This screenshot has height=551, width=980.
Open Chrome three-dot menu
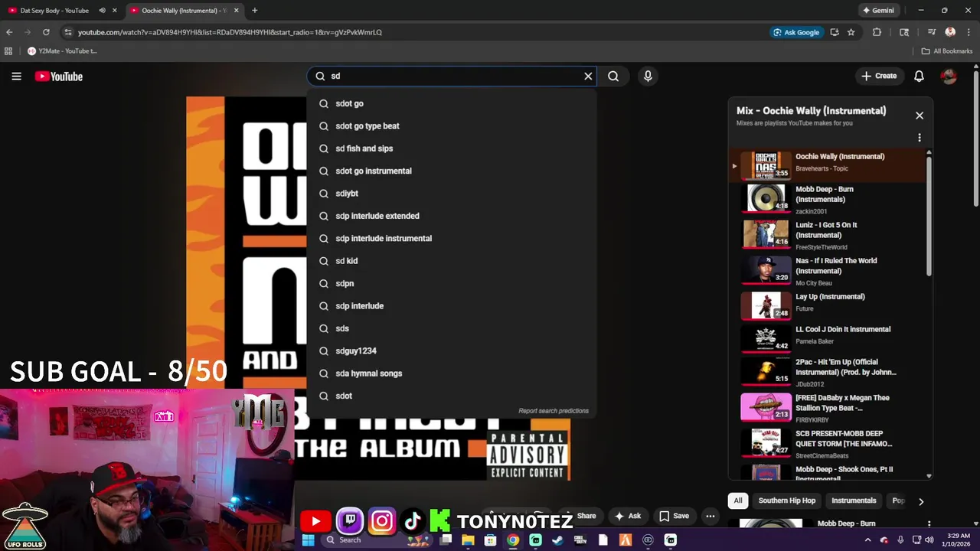pos(969,32)
